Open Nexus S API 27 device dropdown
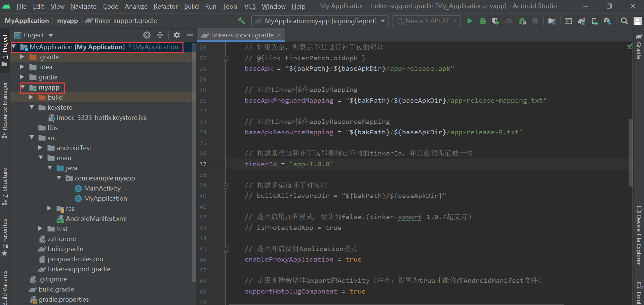 (x=427, y=21)
